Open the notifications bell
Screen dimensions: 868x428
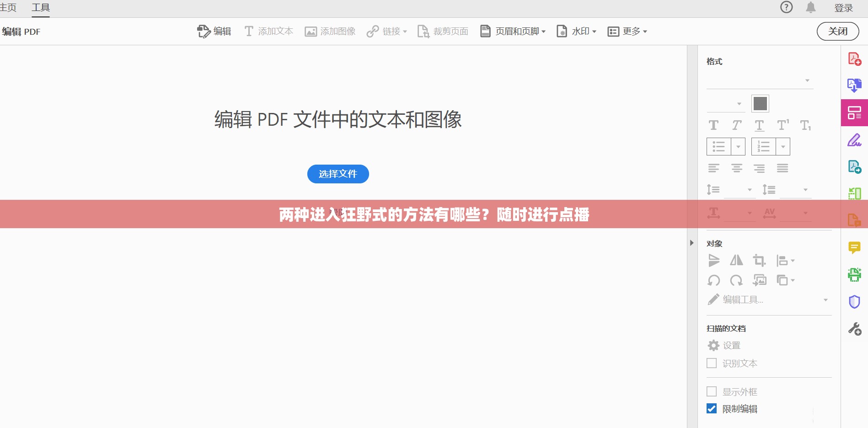click(x=811, y=7)
